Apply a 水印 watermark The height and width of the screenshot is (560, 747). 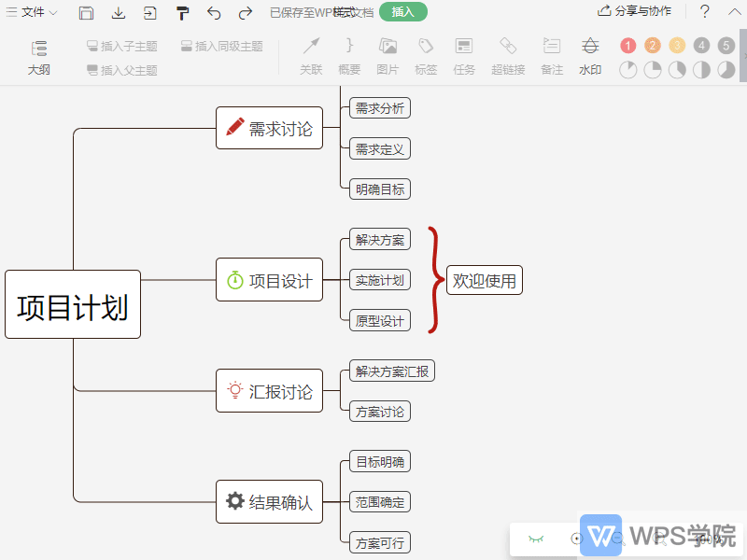(590, 54)
